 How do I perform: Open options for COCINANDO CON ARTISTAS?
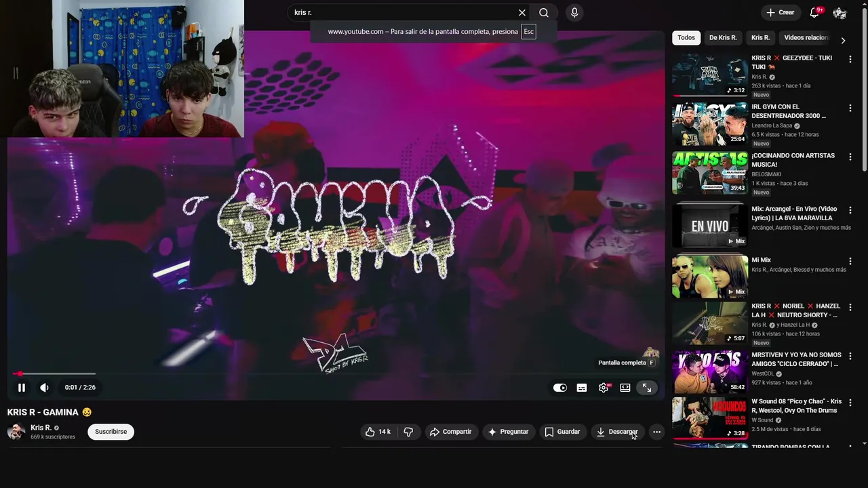[850, 157]
